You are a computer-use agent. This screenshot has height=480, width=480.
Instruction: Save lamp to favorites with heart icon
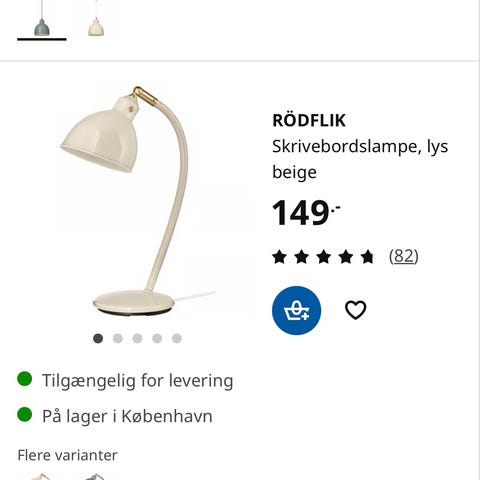pos(355,310)
